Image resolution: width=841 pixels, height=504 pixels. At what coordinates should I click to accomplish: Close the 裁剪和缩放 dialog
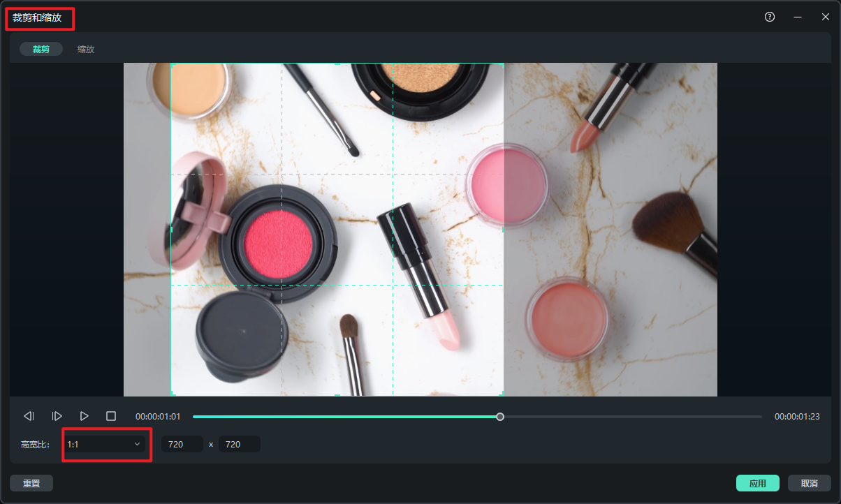click(825, 17)
